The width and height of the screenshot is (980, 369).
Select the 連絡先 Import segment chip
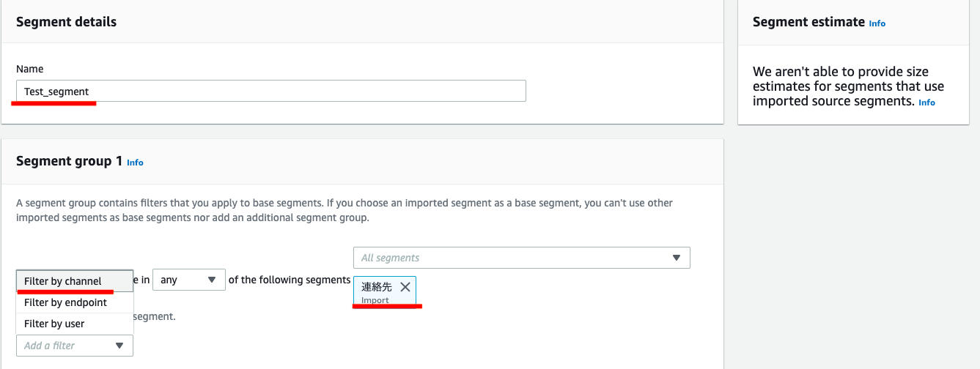tap(377, 291)
